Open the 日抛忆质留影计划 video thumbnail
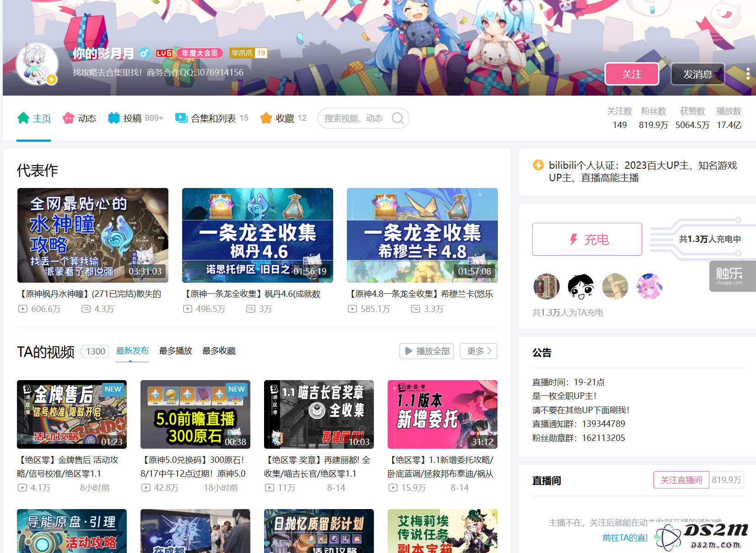The height and width of the screenshot is (553, 756). pos(319,531)
